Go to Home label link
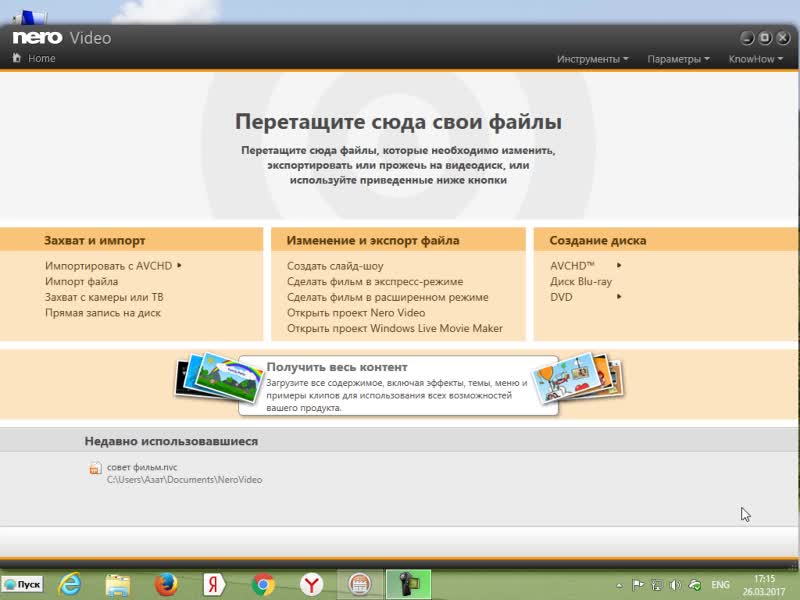The height and width of the screenshot is (600, 800). tap(42, 58)
